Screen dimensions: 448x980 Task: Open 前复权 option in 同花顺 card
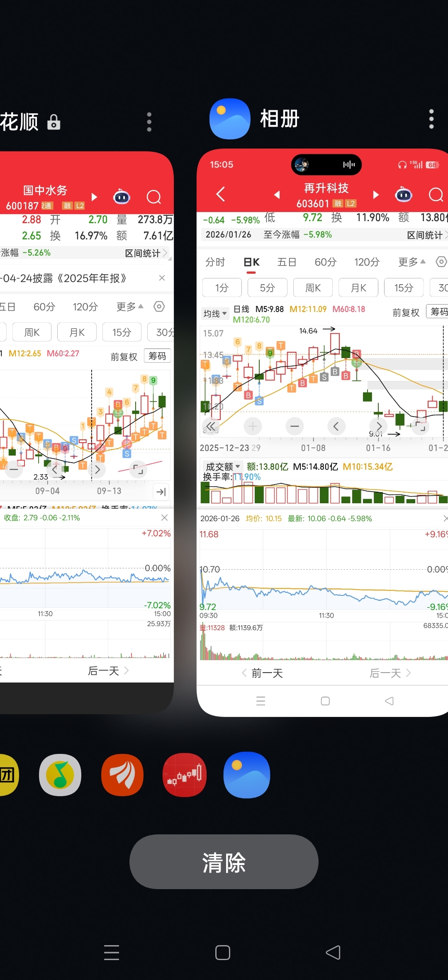point(124,357)
